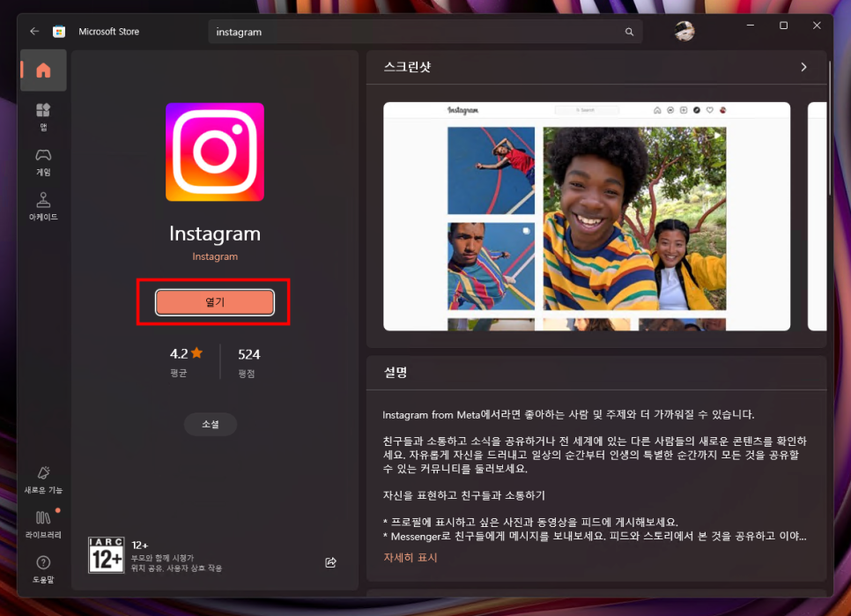The width and height of the screenshot is (851, 616).
Task: Open the Instagram publisher link
Action: pos(215,256)
